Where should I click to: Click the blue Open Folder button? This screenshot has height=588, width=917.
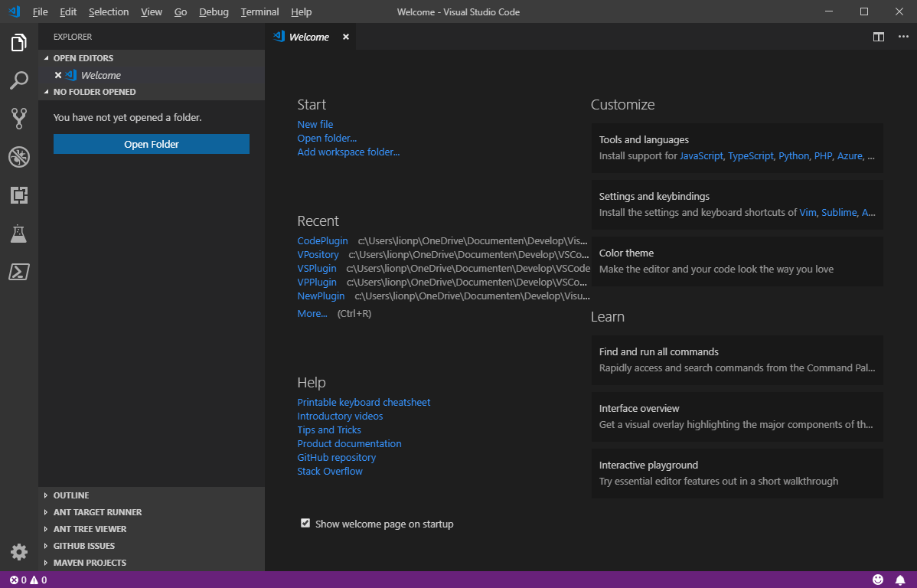[152, 144]
